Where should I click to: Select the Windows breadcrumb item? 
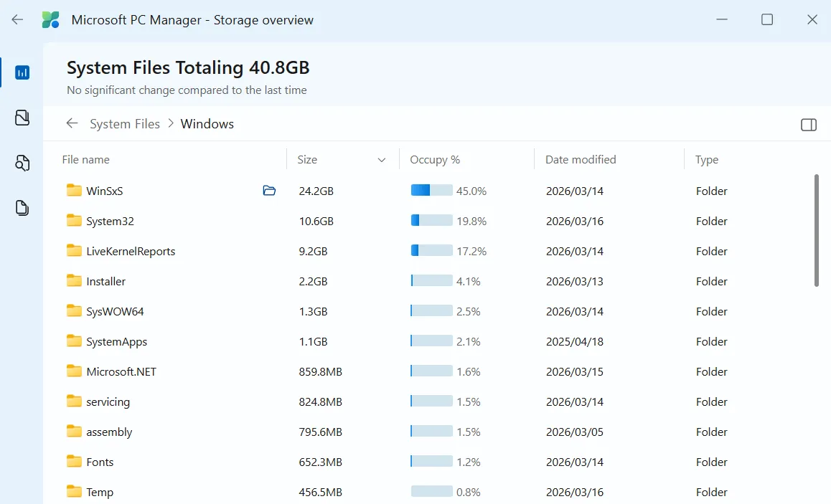[207, 124]
